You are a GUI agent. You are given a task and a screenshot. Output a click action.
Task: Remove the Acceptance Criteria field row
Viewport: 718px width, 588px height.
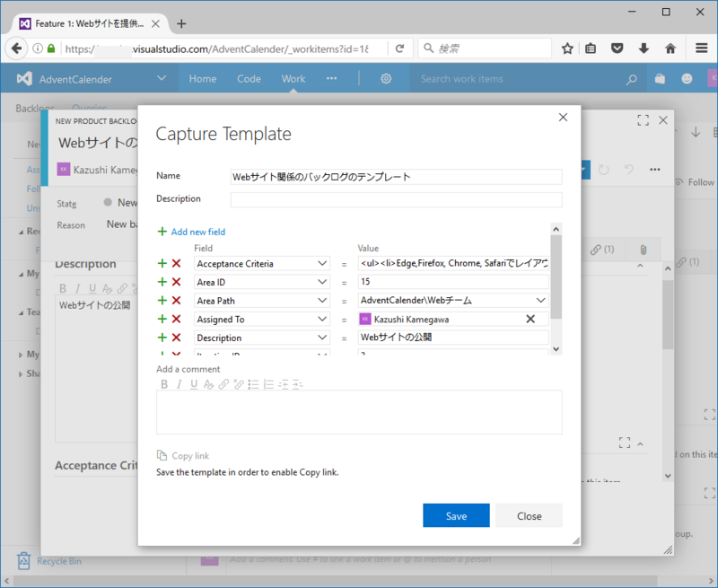[x=177, y=264]
